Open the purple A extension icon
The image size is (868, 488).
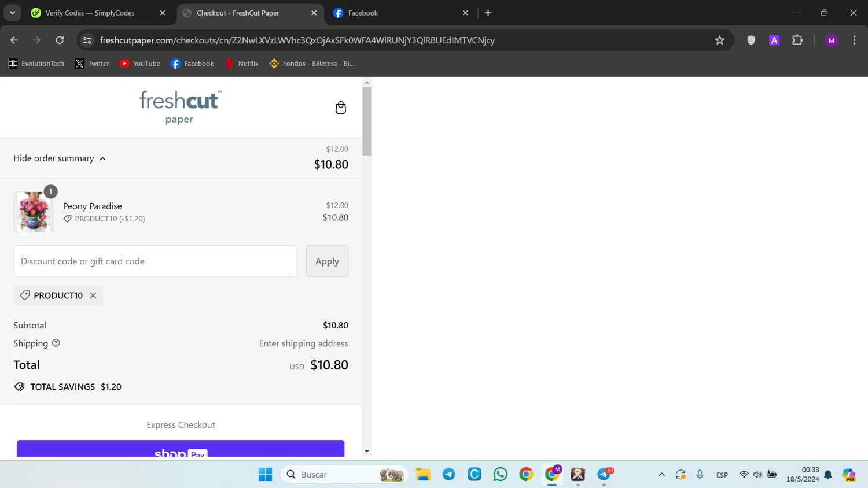774,40
